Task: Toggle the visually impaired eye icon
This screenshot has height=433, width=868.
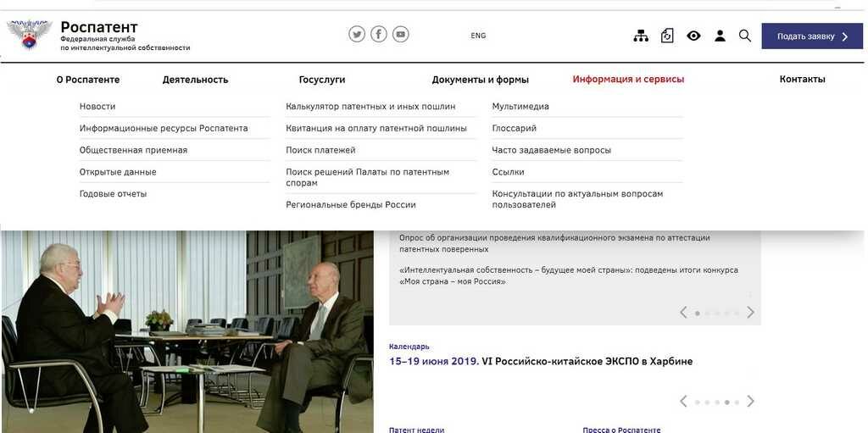Action: coord(693,36)
